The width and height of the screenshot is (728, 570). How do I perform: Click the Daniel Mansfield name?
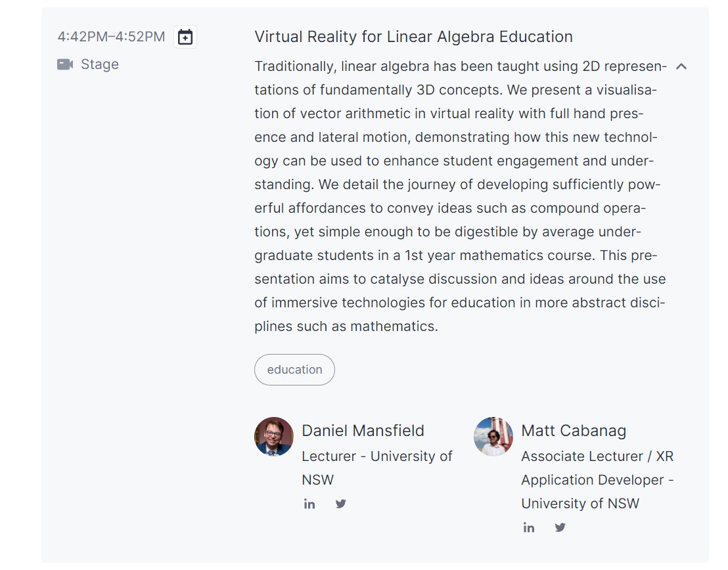[363, 430]
